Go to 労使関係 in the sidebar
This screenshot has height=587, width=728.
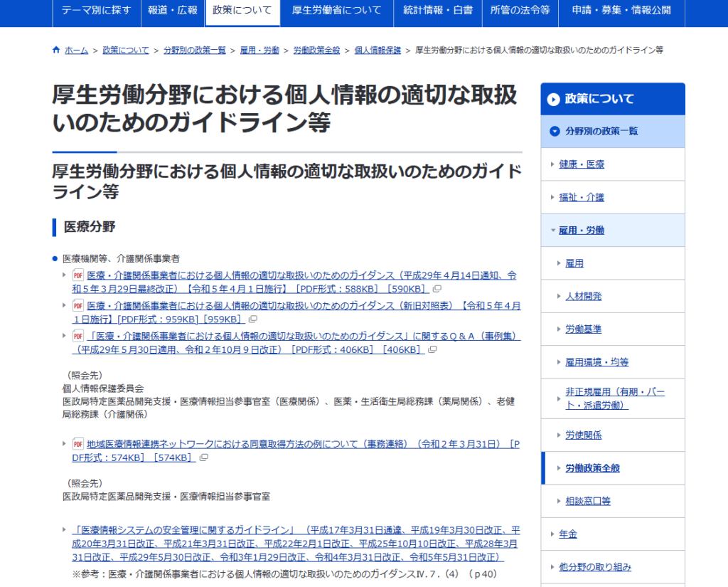click(583, 435)
